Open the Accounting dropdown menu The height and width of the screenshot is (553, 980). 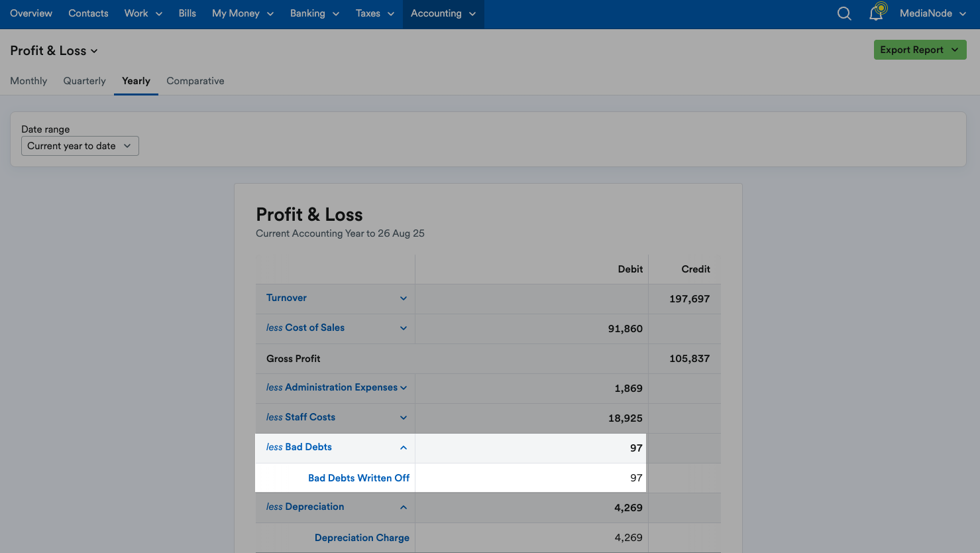coord(443,13)
